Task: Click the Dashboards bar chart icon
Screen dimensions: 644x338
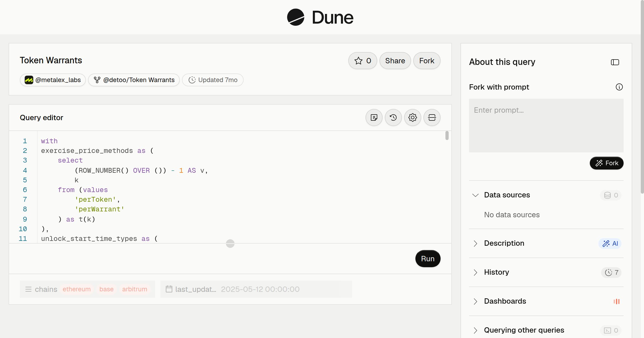Action: point(616,301)
